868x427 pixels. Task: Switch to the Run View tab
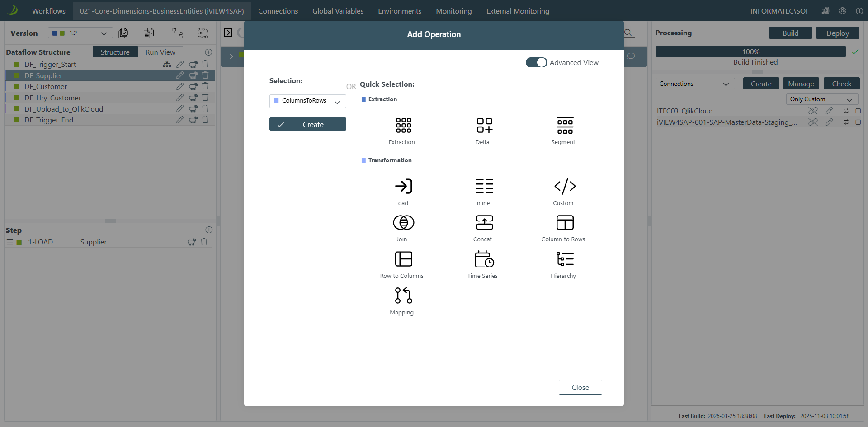[x=160, y=52]
